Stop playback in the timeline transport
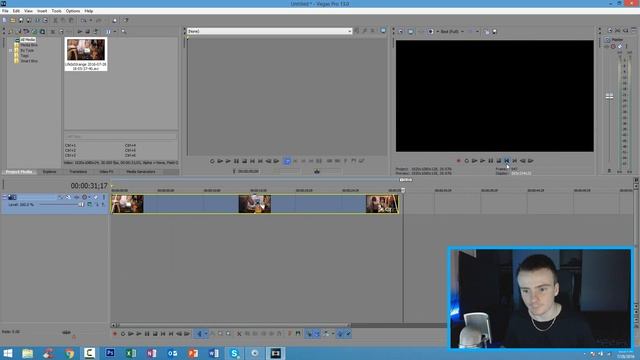The width and height of the screenshot is (640, 360). pos(155,334)
